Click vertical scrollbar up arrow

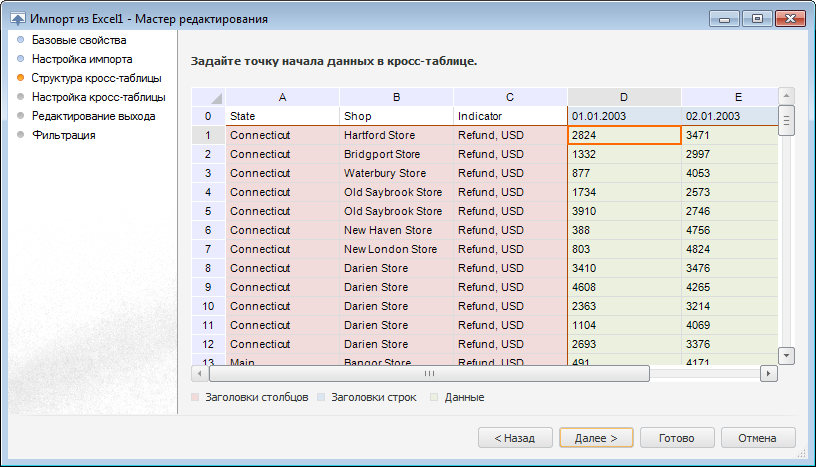click(x=786, y=95)
